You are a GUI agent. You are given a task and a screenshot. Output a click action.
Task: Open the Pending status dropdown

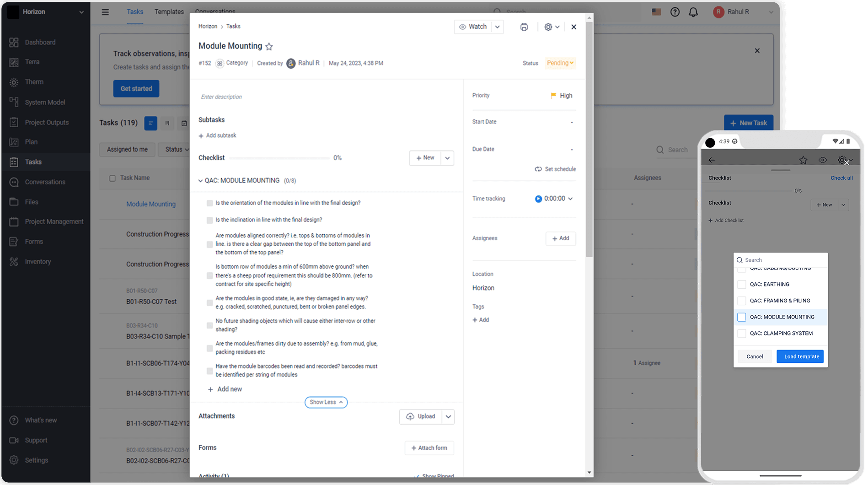560,63
